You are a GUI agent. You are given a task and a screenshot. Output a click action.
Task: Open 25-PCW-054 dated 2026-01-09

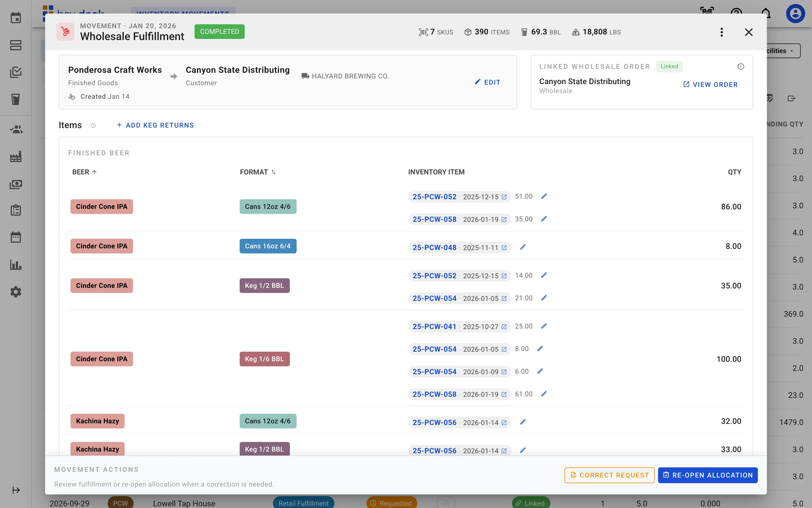459,372
